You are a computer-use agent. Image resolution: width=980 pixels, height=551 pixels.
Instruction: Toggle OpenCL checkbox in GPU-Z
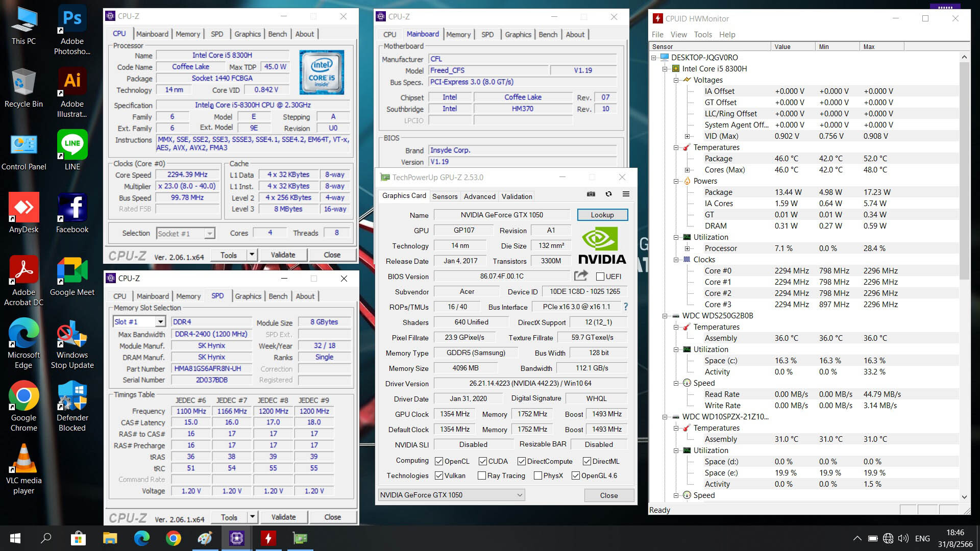[x=439, y=461]
